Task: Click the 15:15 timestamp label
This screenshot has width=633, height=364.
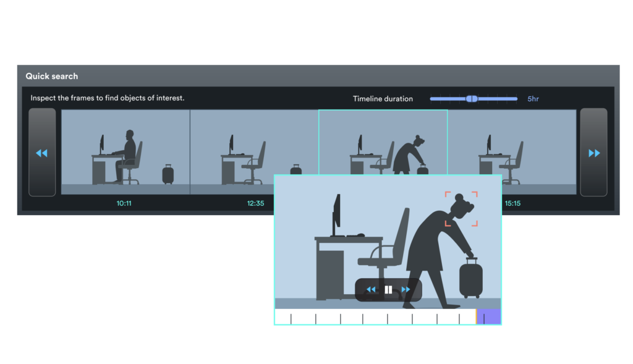Action: pyautogui.click(x=512, y=203)
